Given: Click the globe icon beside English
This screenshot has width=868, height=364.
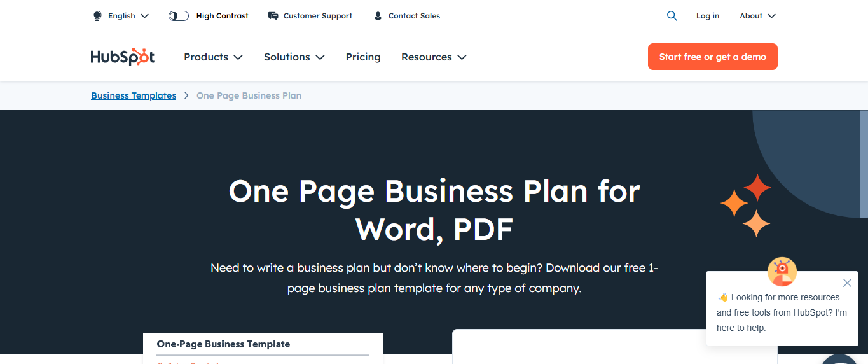Looking at the screenshot, I should point(97,16).
